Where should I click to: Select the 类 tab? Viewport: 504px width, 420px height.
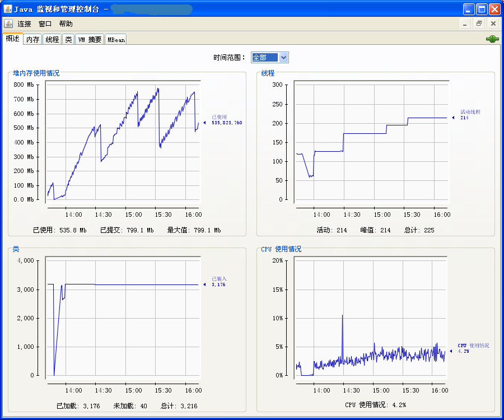(68, 40)
